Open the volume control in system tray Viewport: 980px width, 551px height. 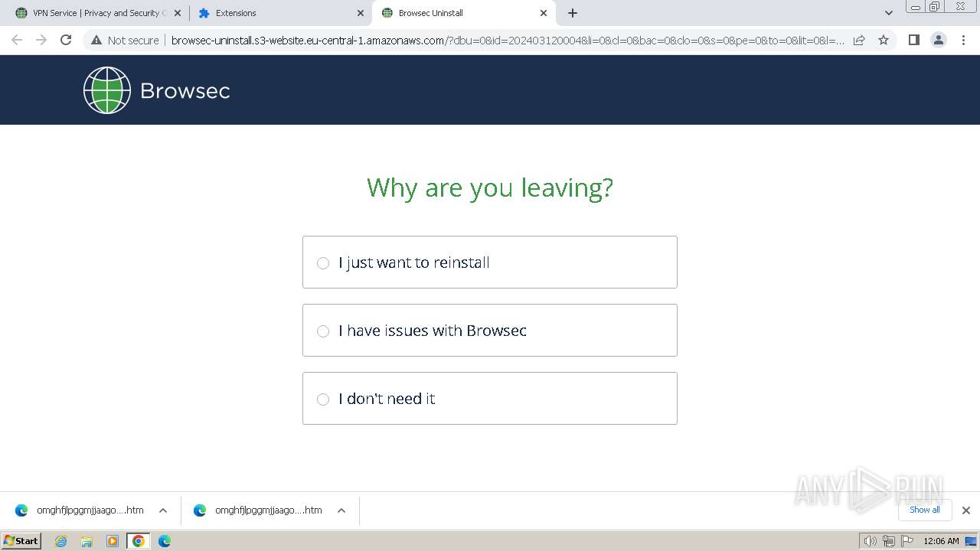(x=871, y=541)
